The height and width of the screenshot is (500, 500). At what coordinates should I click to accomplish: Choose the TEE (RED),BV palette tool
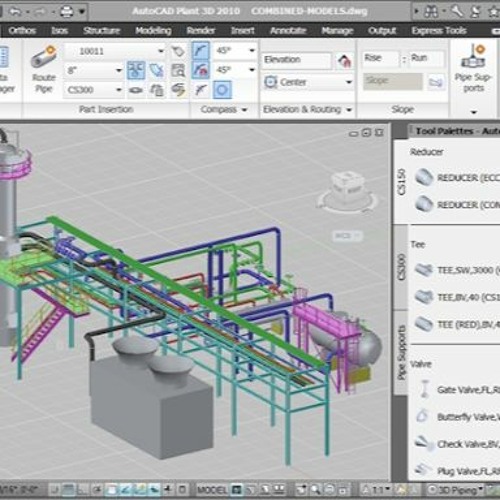457,324
